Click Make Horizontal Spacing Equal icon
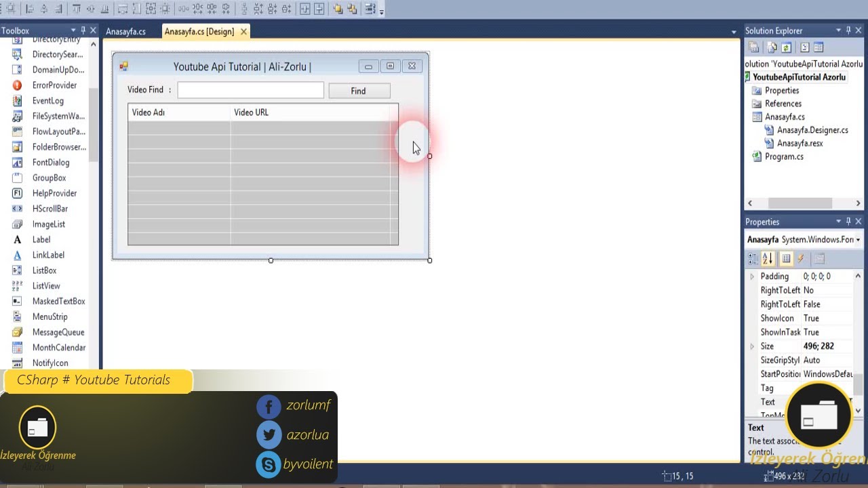Screen dimensions: 868x488 pyautogui.click(x=183, y=9)
